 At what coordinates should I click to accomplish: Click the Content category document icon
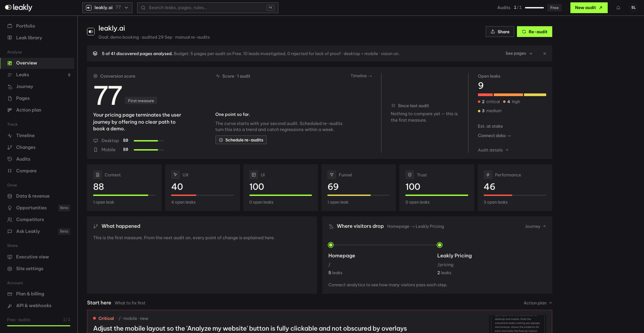[x=97, y=175]
